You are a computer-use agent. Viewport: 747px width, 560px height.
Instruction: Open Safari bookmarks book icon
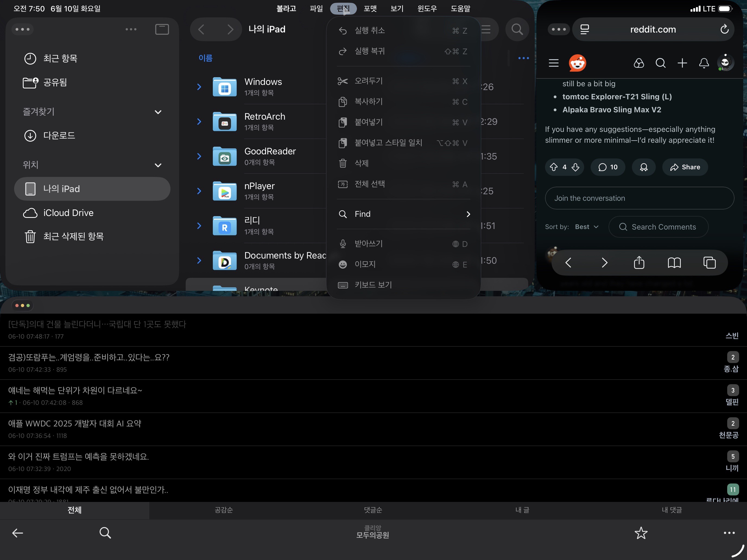coord(674,263)
